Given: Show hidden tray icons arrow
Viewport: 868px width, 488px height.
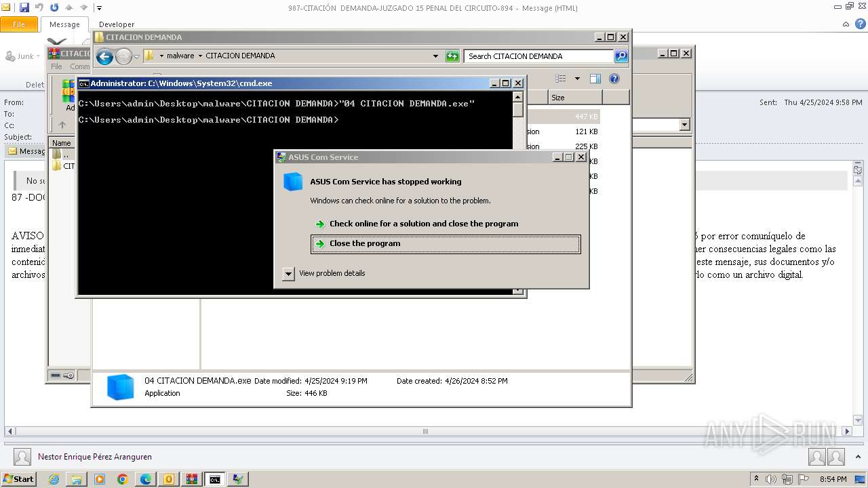Looking at the screenshot, I should click(x=756, y=479).
